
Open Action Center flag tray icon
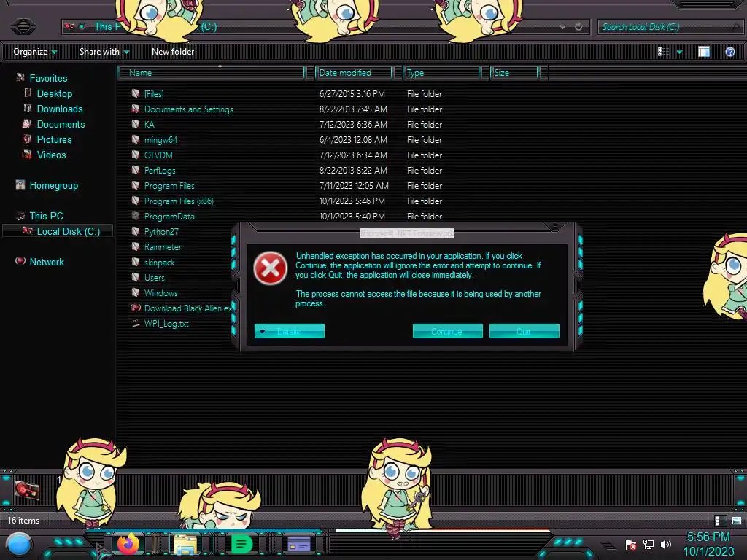coord(631,544)
